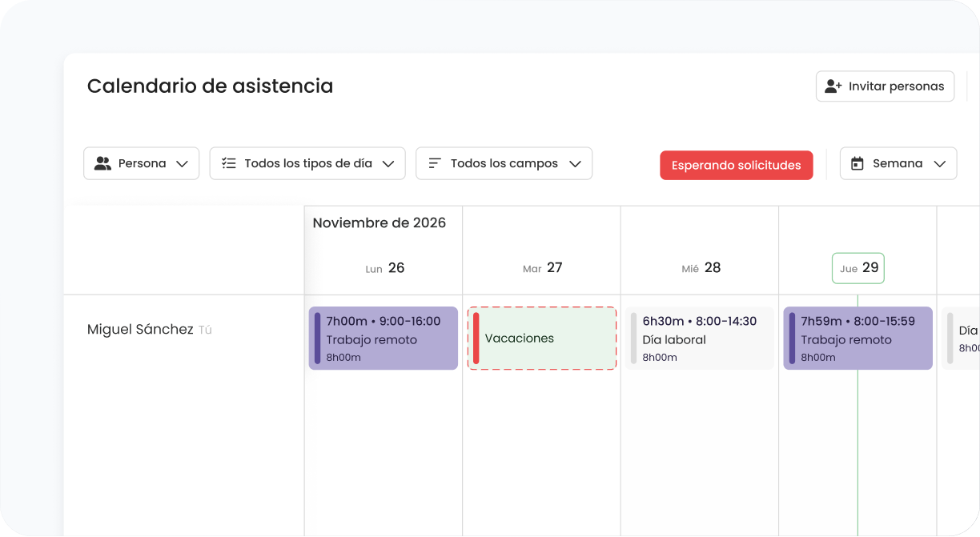Click the people icon in Persona filter

coord(102,163)
